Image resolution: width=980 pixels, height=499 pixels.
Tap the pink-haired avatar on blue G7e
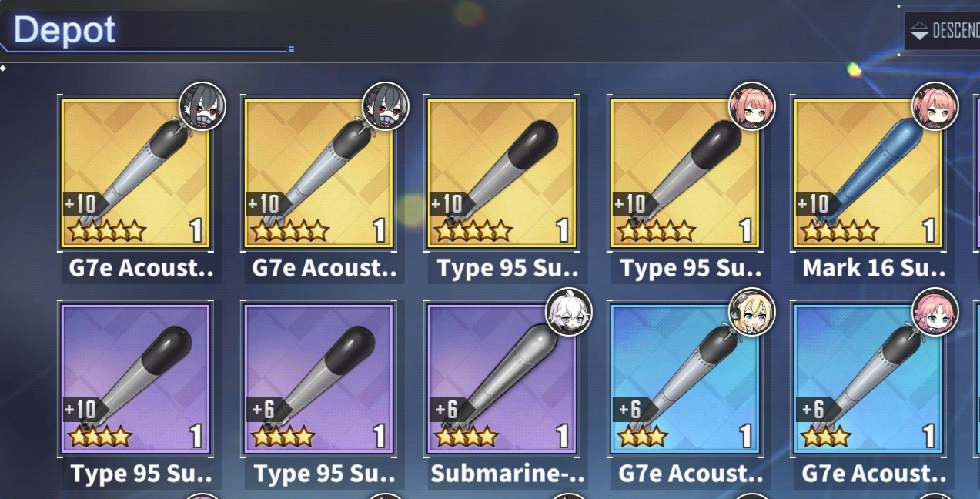click(935, 313)
